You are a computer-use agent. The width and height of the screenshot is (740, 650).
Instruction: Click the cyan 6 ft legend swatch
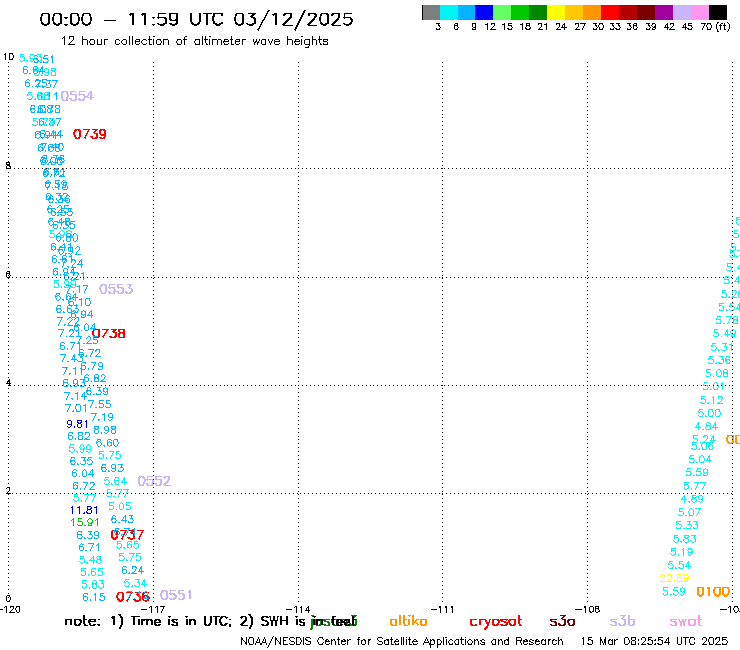point(449,12)
